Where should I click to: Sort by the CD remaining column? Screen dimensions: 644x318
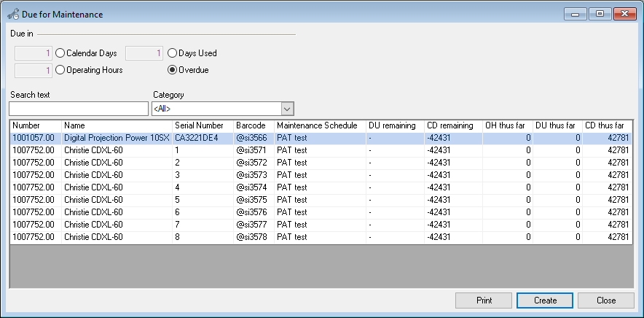[x=452, y=125]
